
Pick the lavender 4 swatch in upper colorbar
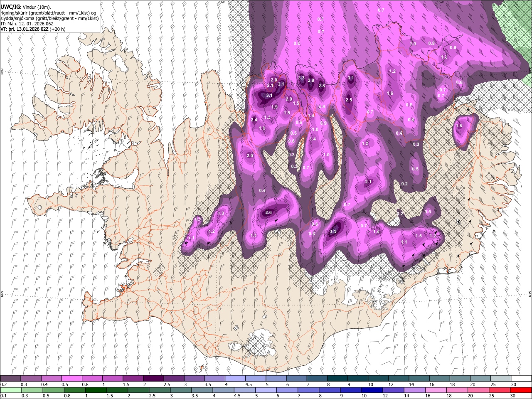tap(235, 379)
